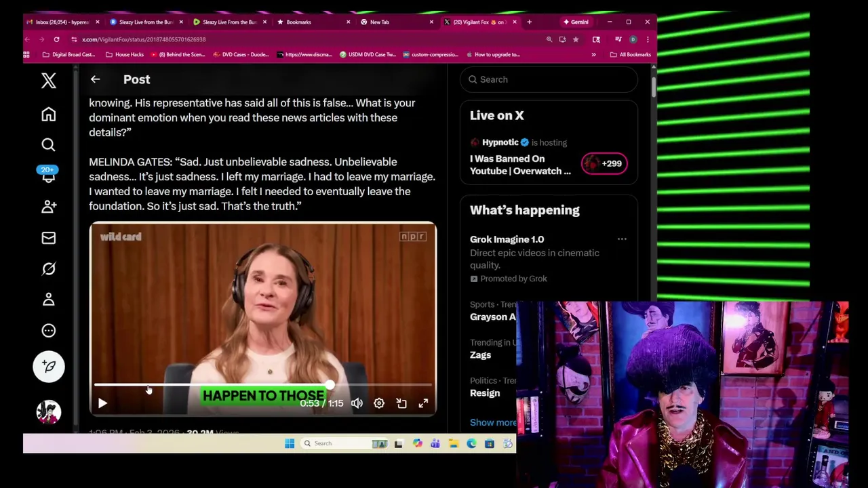The width and height of the screenshot is (868, 488).
Task: Open Microsoft Edge from taskbar
Action: point(471,443)
